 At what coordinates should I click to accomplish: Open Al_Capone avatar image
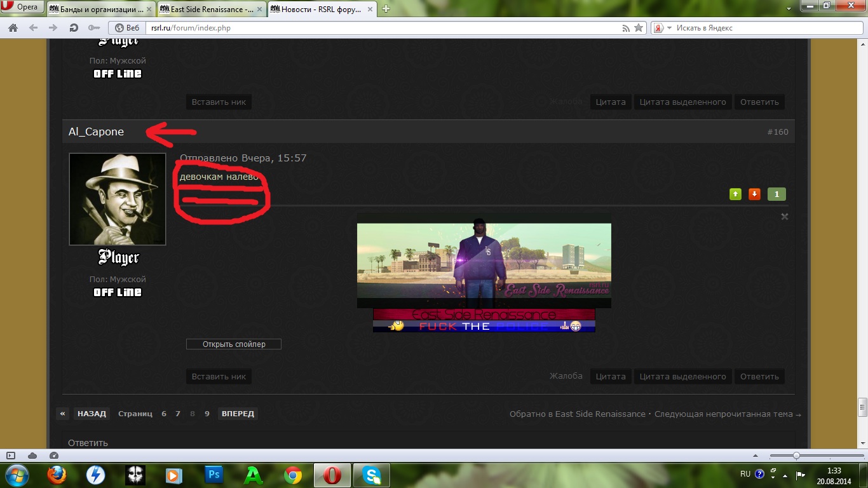pos(118,199)
